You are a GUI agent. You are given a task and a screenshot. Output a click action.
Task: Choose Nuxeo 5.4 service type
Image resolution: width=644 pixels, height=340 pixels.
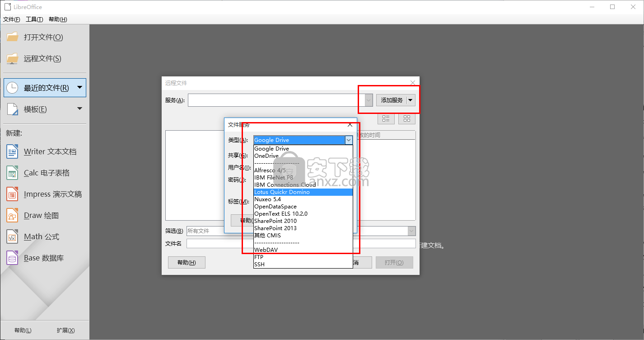pos(303,199)
